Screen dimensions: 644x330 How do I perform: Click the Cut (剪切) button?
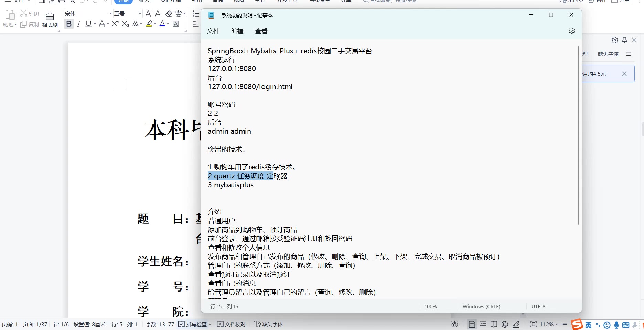click(x=30, y=13)
